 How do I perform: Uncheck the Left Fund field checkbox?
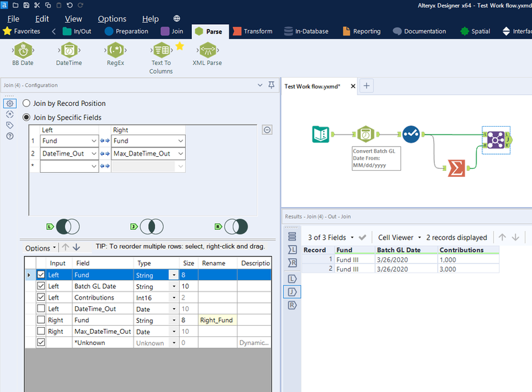click(x=41, y=275)
